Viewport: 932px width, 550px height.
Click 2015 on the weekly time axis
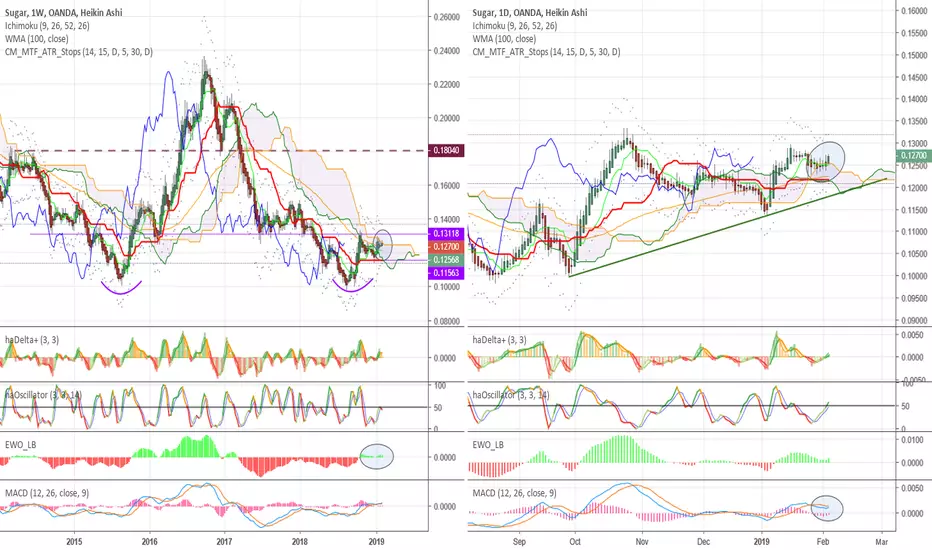point(74,542)
